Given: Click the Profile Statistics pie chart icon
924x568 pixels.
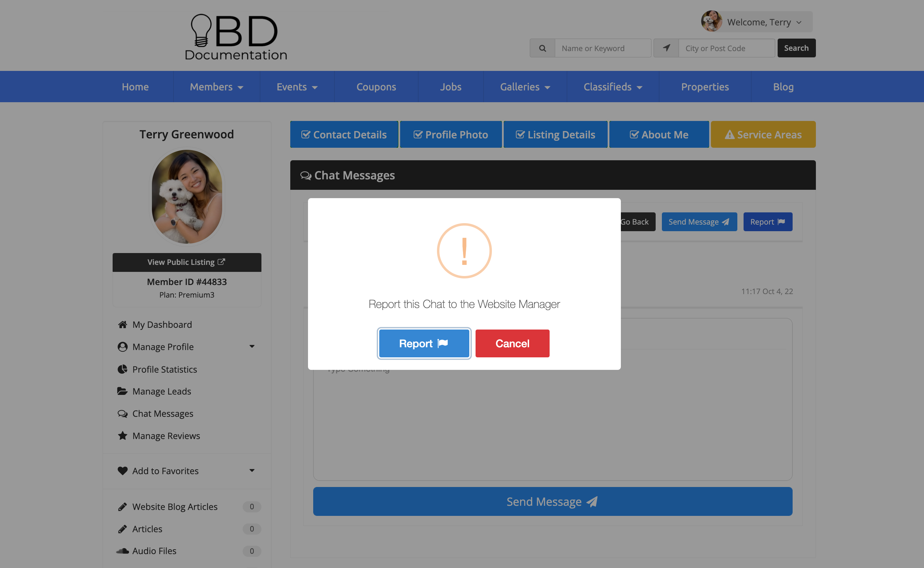Looking at the screenshot, I should [x=122, y=369].
